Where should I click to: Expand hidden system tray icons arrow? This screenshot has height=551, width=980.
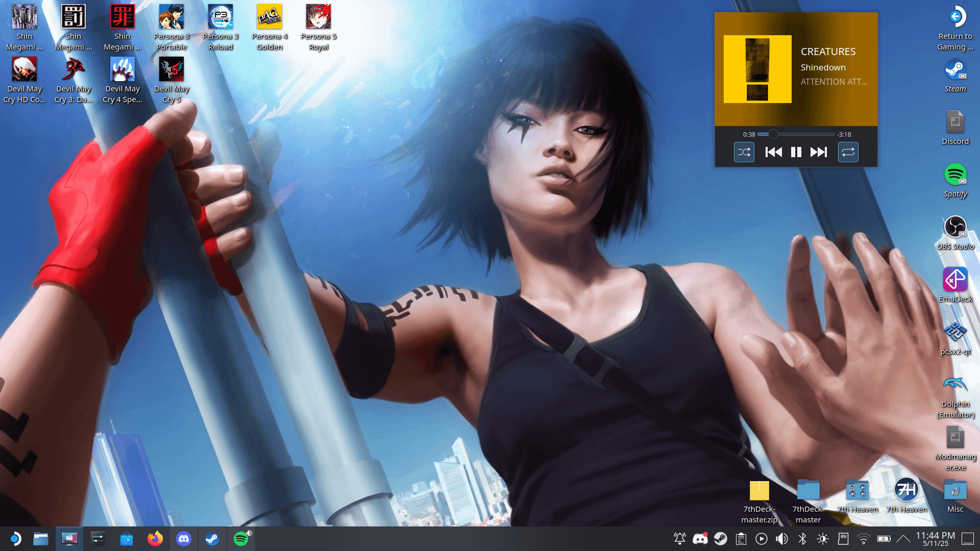coord(903,539)
